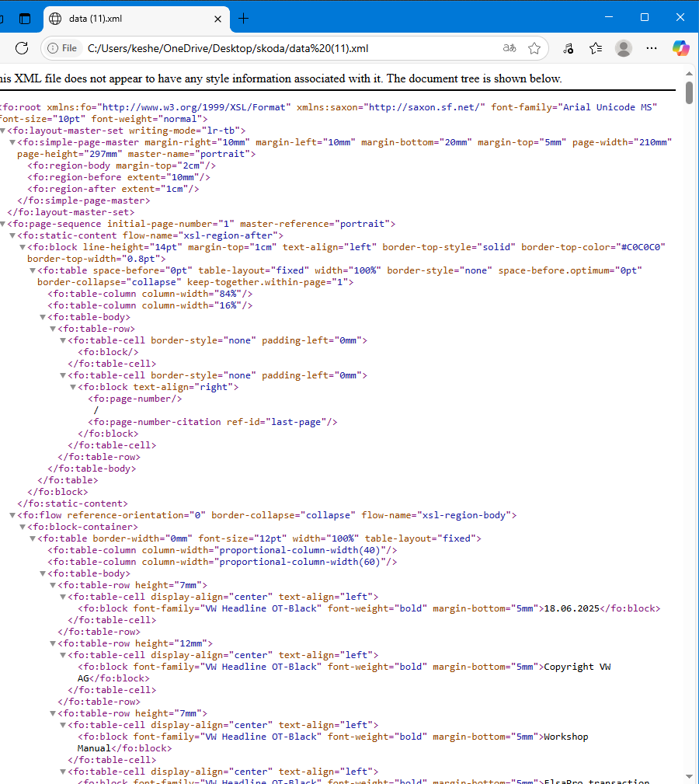699x784 pixels.
Task: Collapse the fo:flow node
Action: pos(12,515)
